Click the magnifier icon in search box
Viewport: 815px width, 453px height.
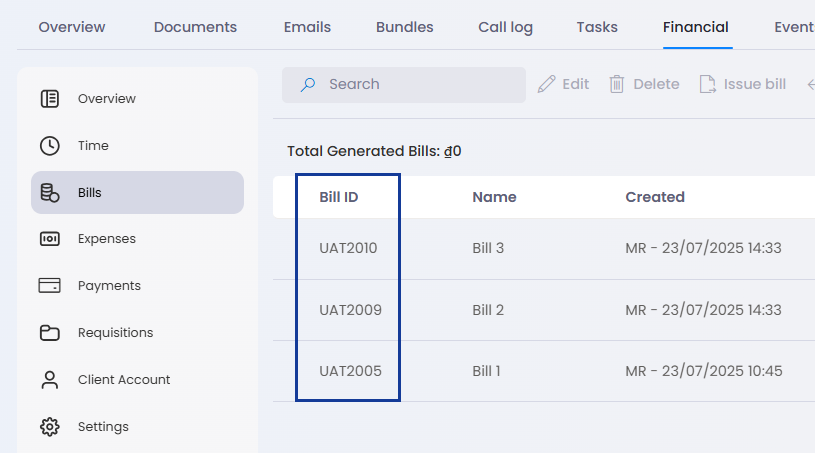(308, 85)
